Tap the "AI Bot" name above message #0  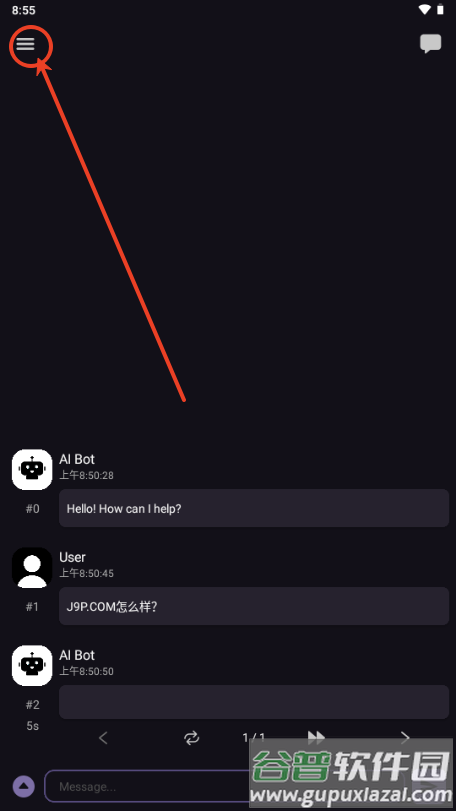77,459
